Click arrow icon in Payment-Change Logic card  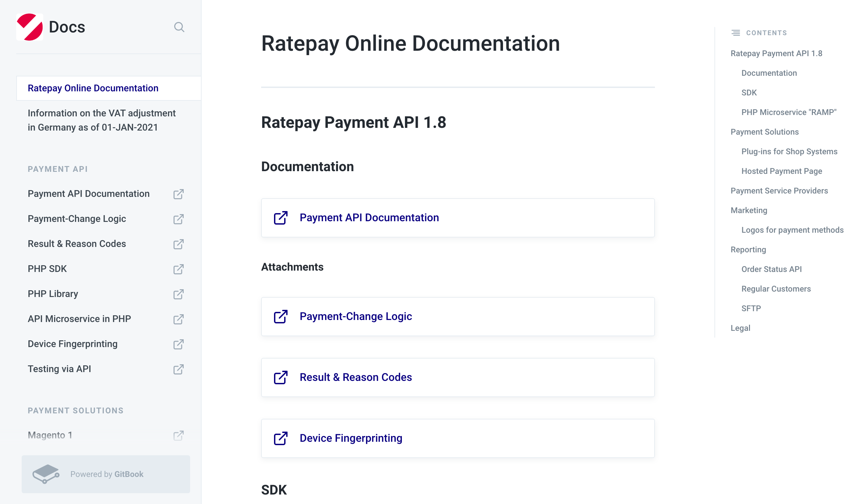click(x=280, y=317)
